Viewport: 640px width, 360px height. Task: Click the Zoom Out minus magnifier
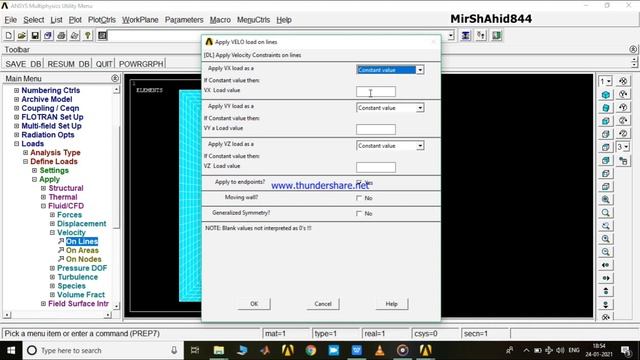(x=606, y=252)
